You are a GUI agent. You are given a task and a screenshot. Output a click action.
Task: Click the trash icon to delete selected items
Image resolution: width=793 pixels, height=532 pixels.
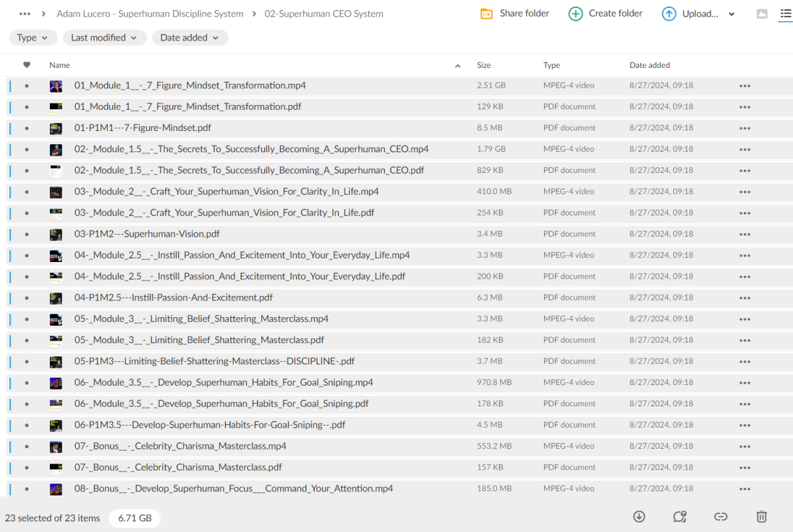pos(762,517)
